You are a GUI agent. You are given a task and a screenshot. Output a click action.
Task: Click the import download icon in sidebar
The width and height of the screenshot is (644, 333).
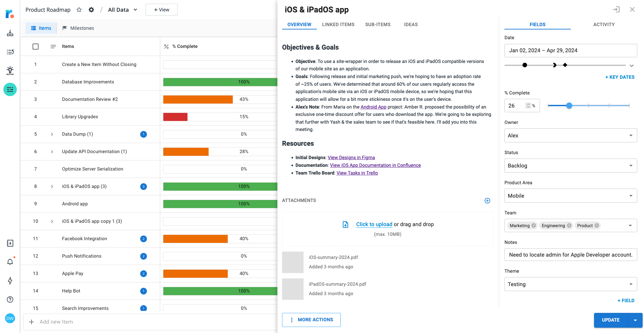pyautogui.click(x=10, y=33)
